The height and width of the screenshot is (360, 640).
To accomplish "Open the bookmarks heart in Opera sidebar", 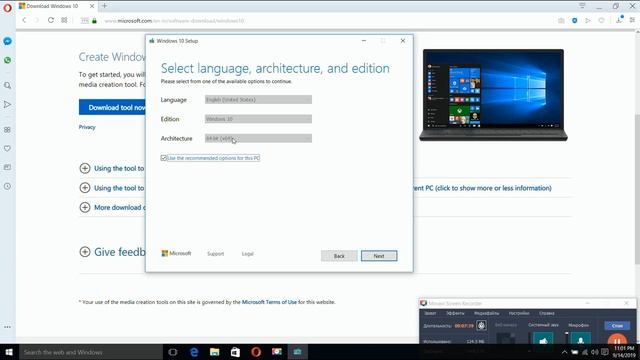I will pos(7,149).
